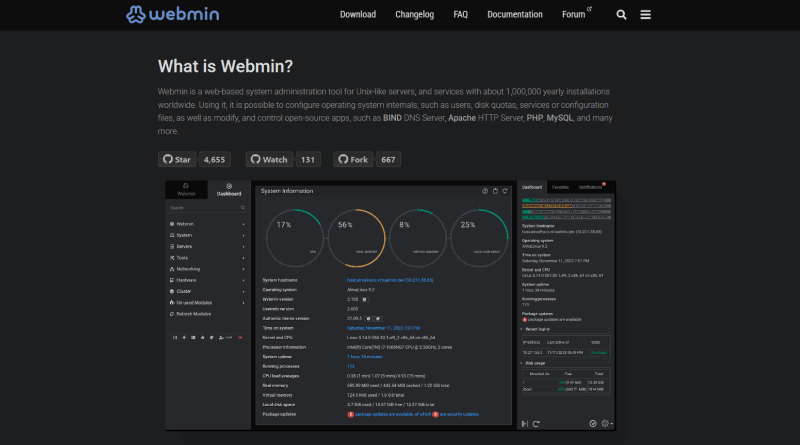Expand the Tools category in sidebar
This screenshot has width=800, height=445.
point(207,258)
